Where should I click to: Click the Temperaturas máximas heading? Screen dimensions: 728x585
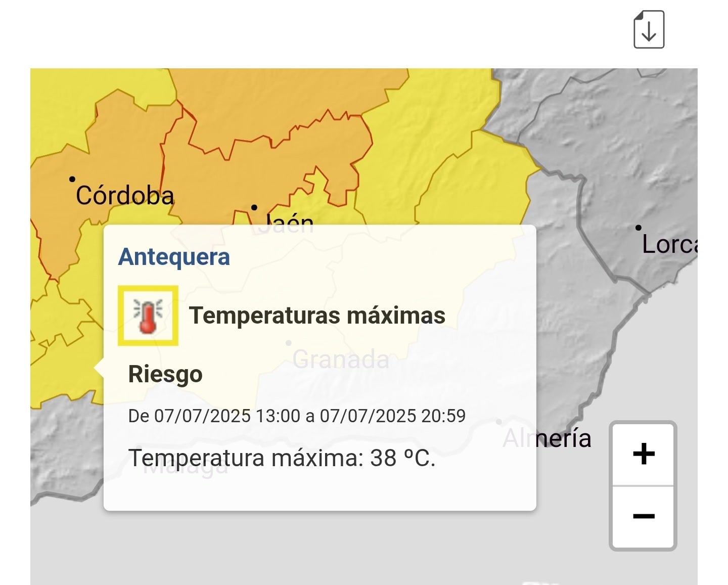click(317, 316)
